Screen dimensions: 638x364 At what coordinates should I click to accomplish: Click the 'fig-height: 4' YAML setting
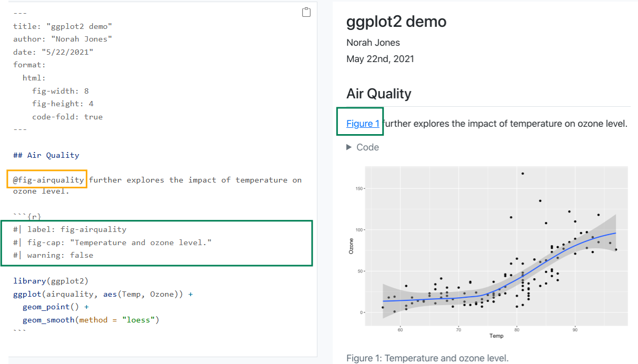coord(63,104)
